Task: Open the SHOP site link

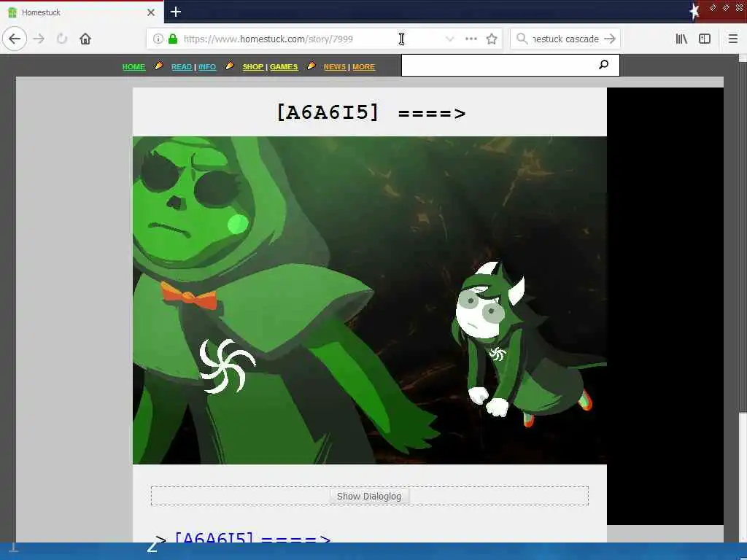Action: [253, 66]
